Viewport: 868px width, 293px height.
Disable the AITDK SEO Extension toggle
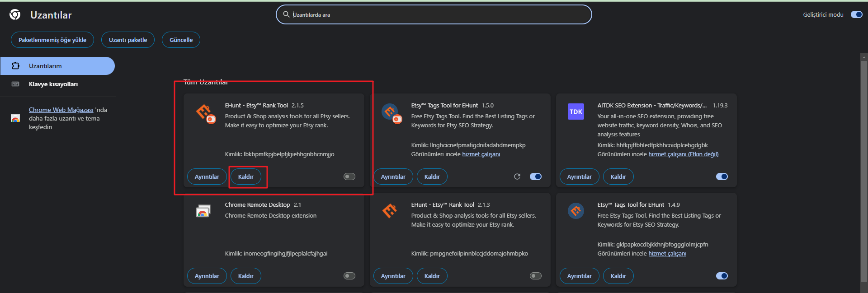pos(722,177)
